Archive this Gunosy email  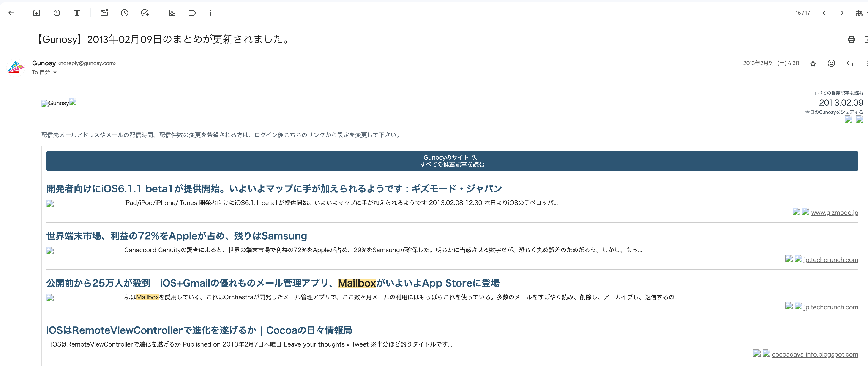point(36,13)
